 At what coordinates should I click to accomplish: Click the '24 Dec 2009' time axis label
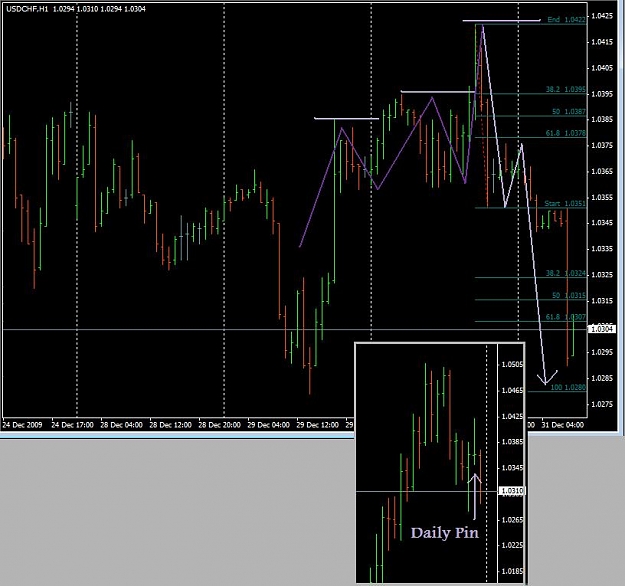(22, 425)
